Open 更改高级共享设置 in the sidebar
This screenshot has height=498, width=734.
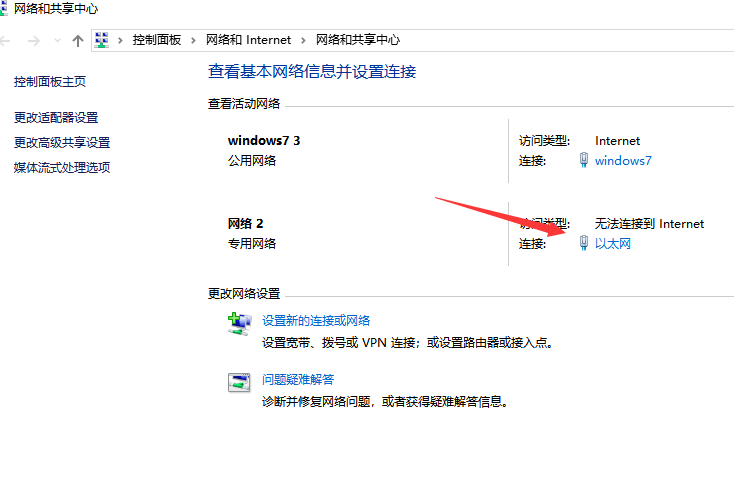click(x=62, y=143)
